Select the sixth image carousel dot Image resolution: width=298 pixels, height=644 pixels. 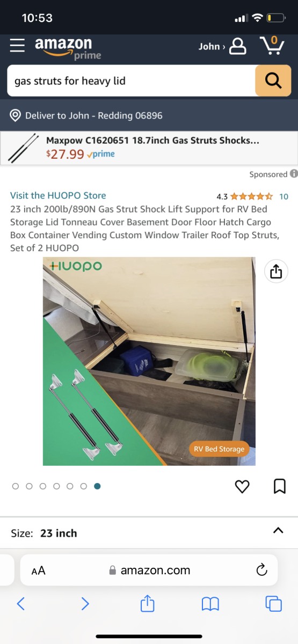(x=84, y=486)
